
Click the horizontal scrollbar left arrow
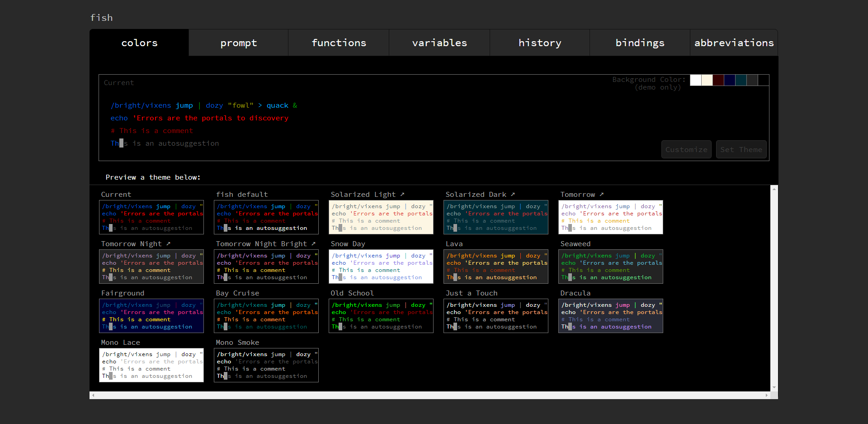click(93, 395)
